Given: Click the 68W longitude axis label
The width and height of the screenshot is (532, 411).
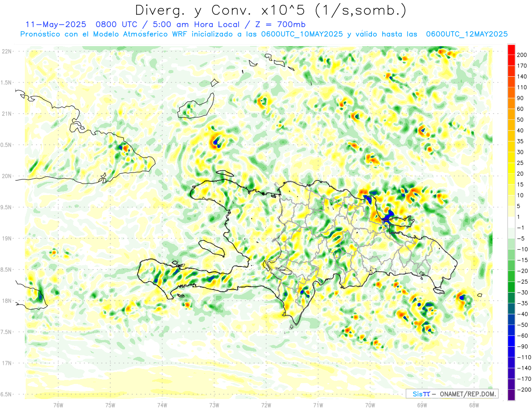Looking at the screenshot, I should (x=474, y=405).
